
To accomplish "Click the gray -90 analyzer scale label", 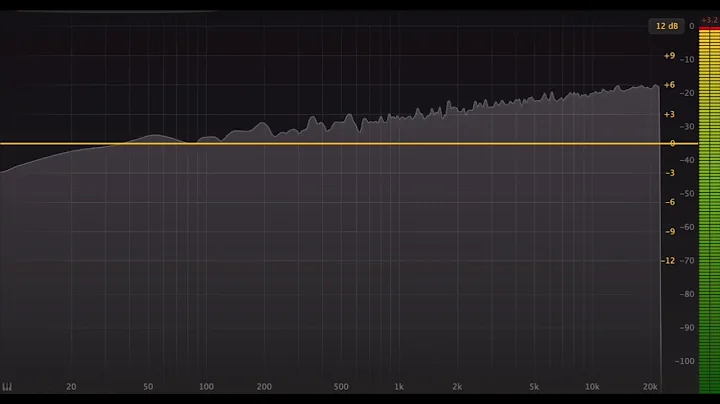I will tap(687, 328).
